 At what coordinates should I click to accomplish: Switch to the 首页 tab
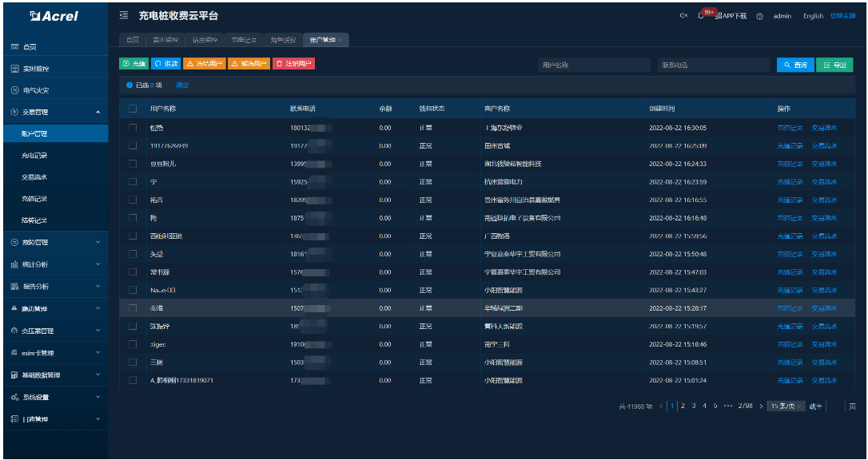133,40
